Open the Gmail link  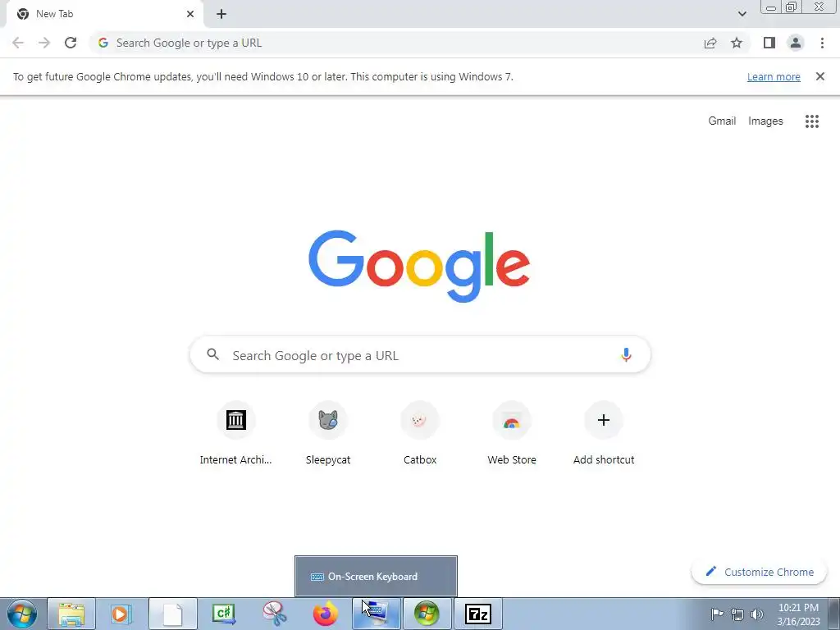(722, 121)
